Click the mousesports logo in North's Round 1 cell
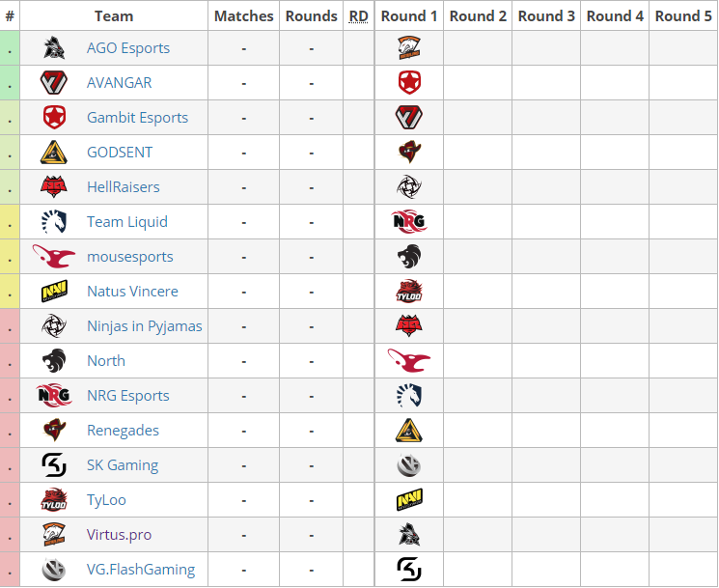This screenshot has height=588, width=719. [x=409, y=361]
